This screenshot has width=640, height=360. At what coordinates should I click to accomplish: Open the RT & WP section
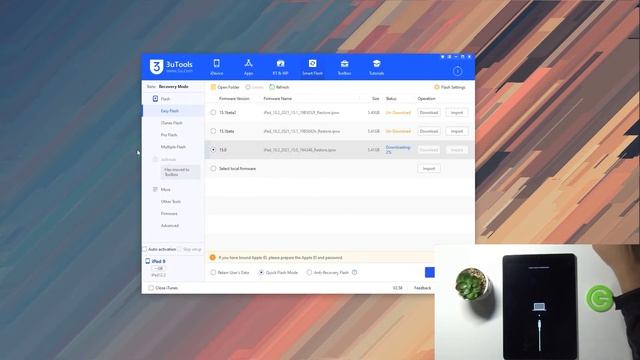coord(280,67)
